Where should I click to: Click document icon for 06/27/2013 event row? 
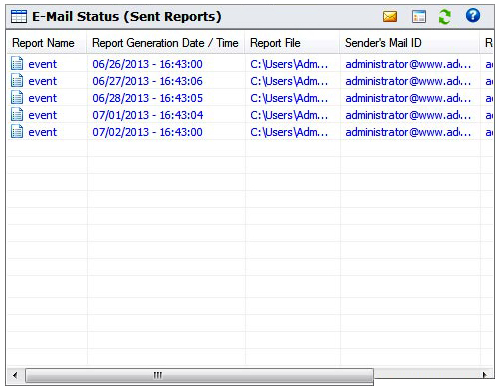tap(17, 80)
